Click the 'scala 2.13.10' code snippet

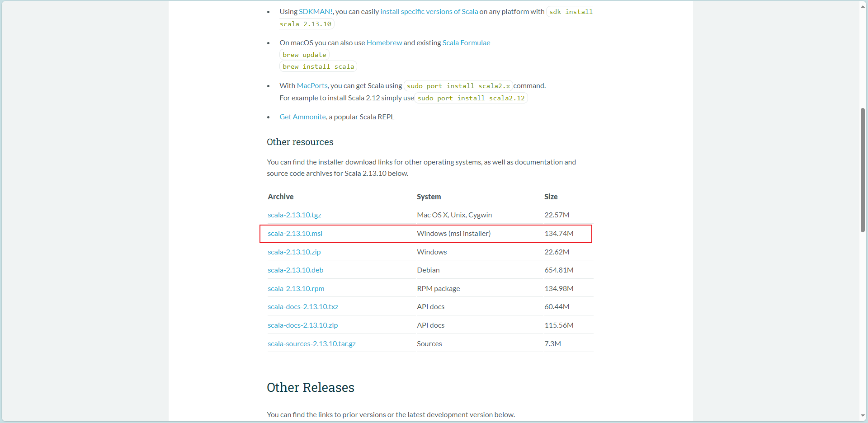click(x=306, y=24)
